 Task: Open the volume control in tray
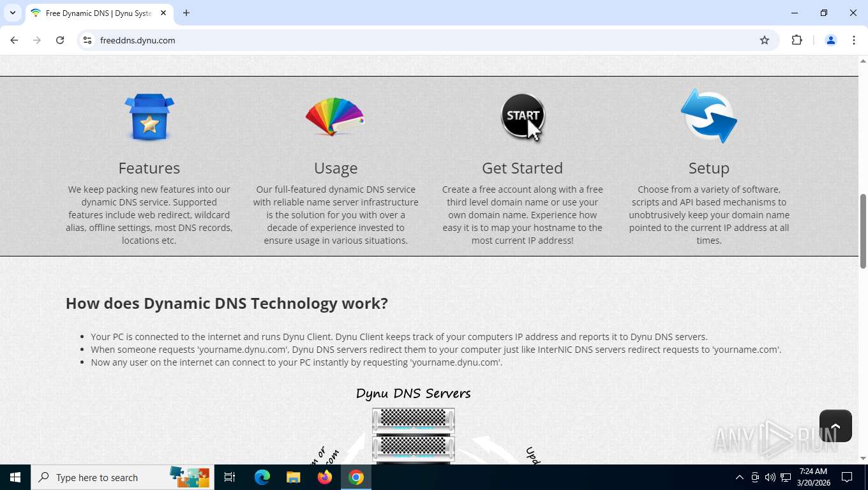pyautogui.click(x=770, y=477)
